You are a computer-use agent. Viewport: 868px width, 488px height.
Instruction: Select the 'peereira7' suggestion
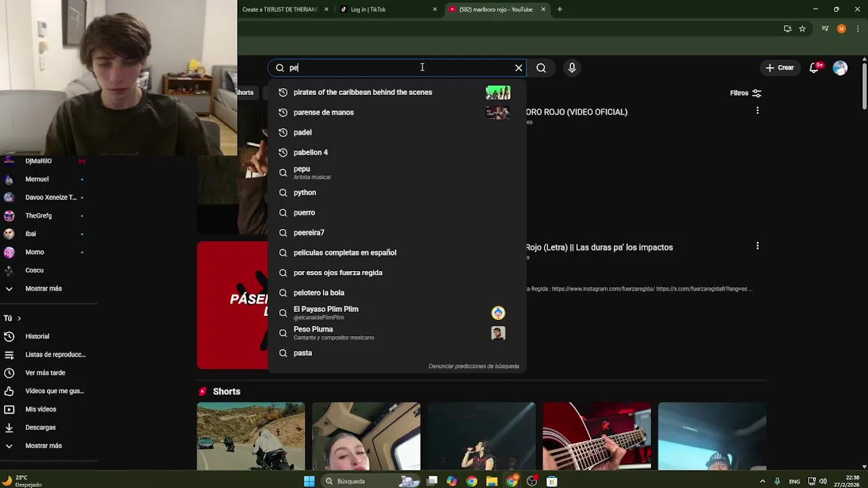pos(397,232)
